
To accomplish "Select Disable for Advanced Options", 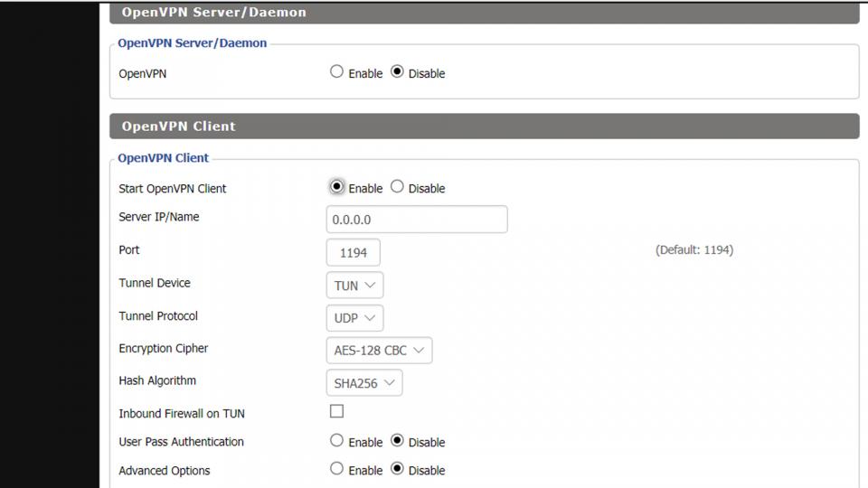I will click(397, 469).
